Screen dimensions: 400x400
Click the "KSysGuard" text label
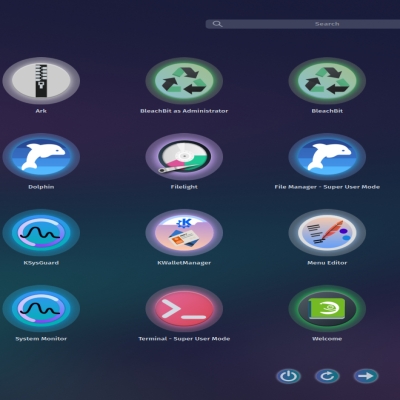click(41, 263)
